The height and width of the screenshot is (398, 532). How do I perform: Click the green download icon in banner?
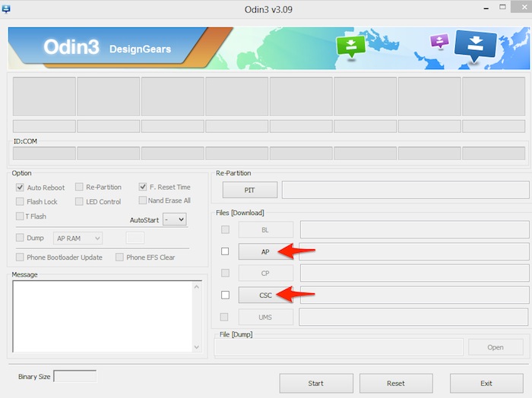point(350,46)
